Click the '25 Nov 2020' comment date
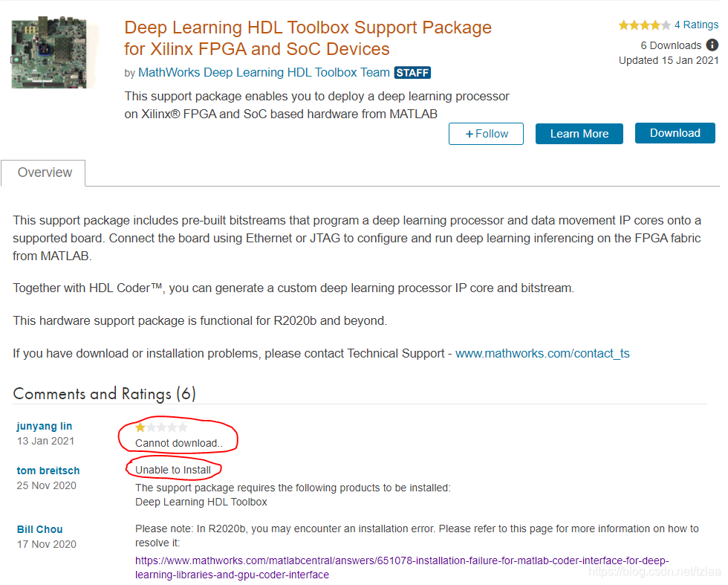Screen dimensions: 728x585 (46, 485)
